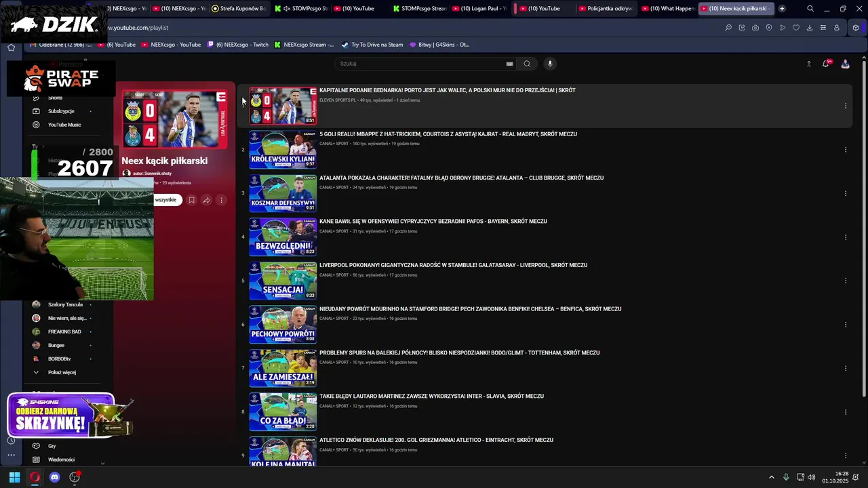This screenshot has height=488, width=868.
Task: Open the YouTube account avatar menu
Action: [x=845, y=64]
